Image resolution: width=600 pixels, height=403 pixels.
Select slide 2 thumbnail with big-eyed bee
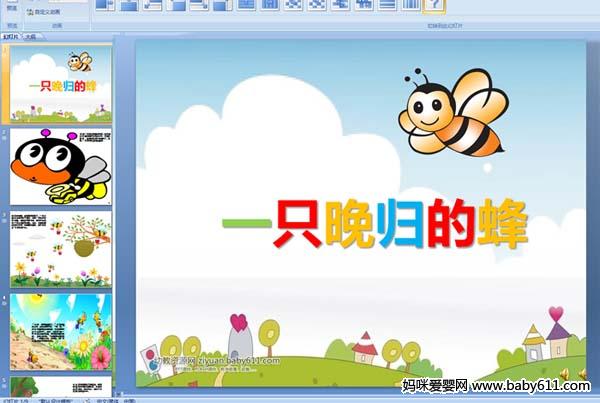pos(61,164)
